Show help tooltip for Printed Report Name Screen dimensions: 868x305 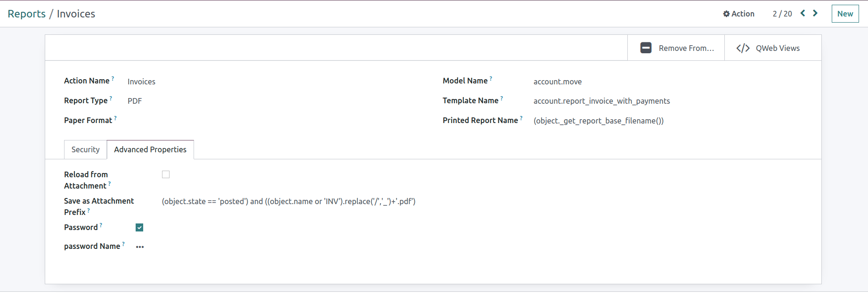pos(521,118)
